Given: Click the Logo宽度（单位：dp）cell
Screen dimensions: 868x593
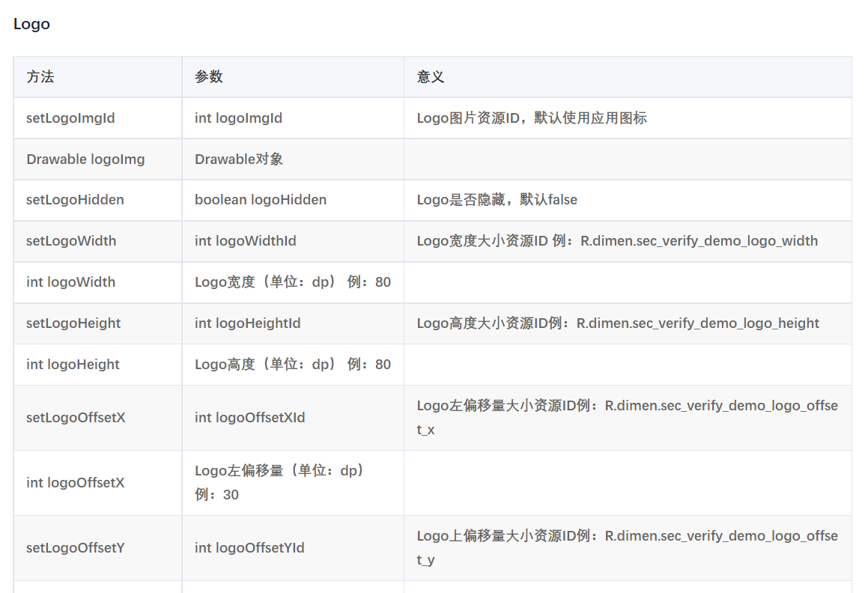Looking at the screenshot, I should pos(293,282).
